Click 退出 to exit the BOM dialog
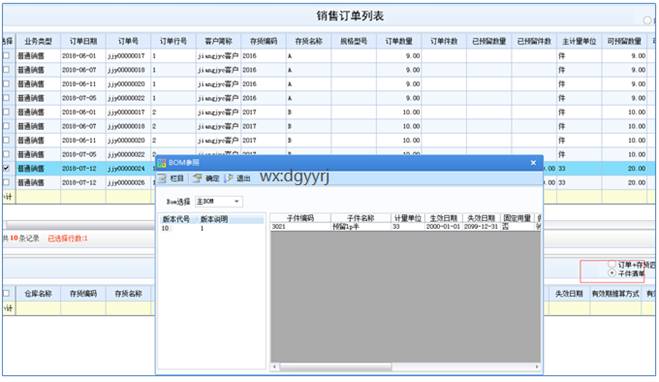The height and width of the screenshot is (382, 659). [238, 179]
